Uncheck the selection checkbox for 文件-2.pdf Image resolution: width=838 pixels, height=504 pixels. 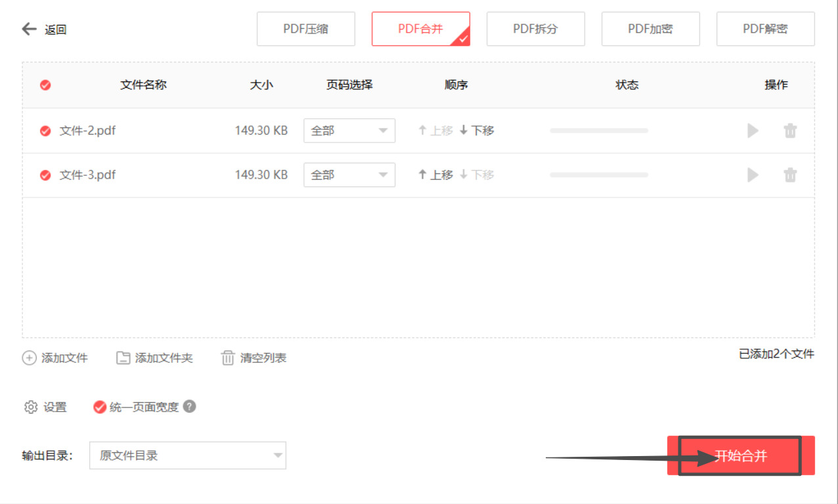point(45,131)
